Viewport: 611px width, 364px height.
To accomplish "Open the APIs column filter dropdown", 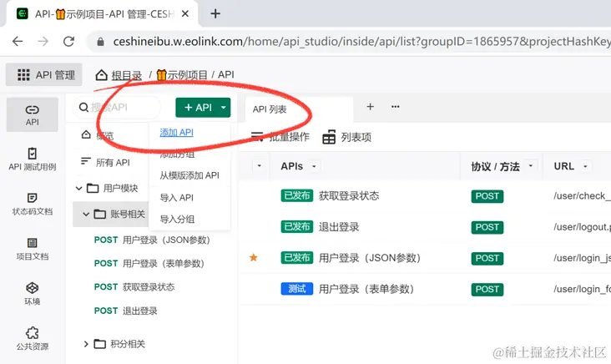I will (314, 166).
